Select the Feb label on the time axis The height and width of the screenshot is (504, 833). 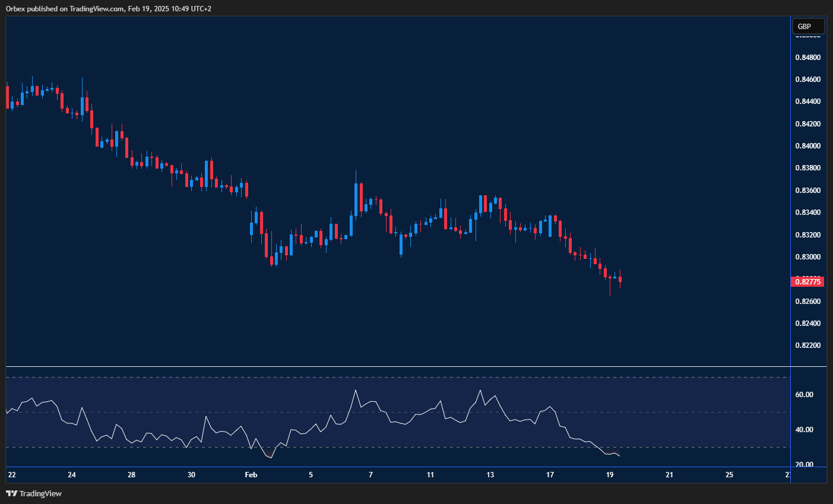[x=251, y=475]
